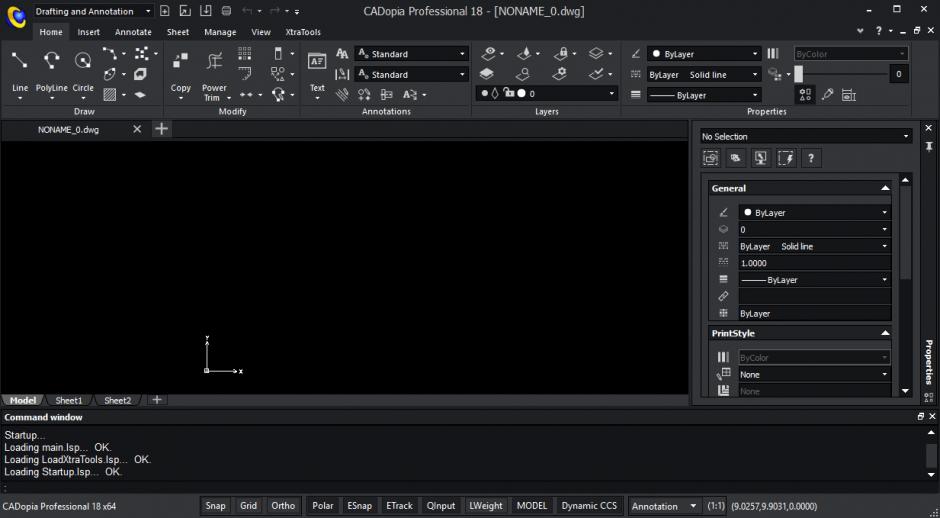Click the Line button's dropdown arrow
This screenshot has width=940, height=518.
(x=20, y=98)
